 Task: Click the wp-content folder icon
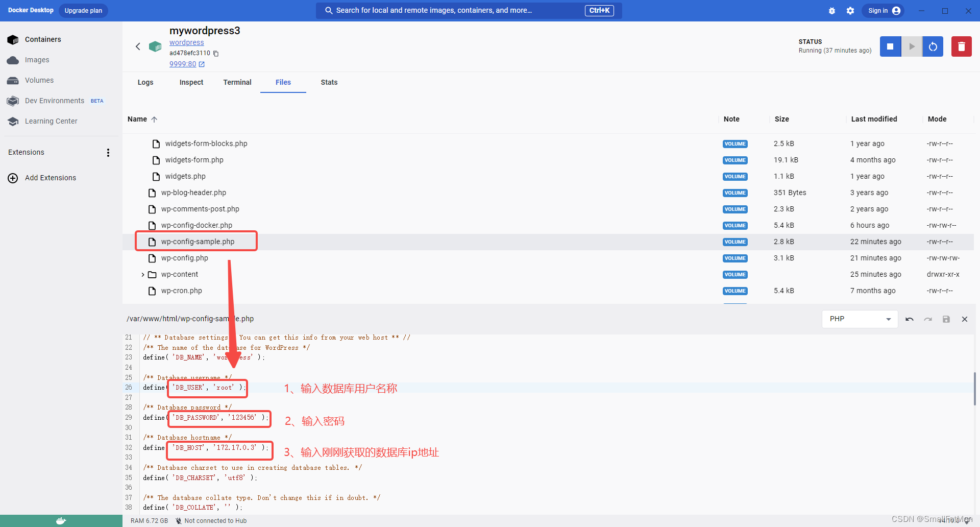tap(152, 275)
